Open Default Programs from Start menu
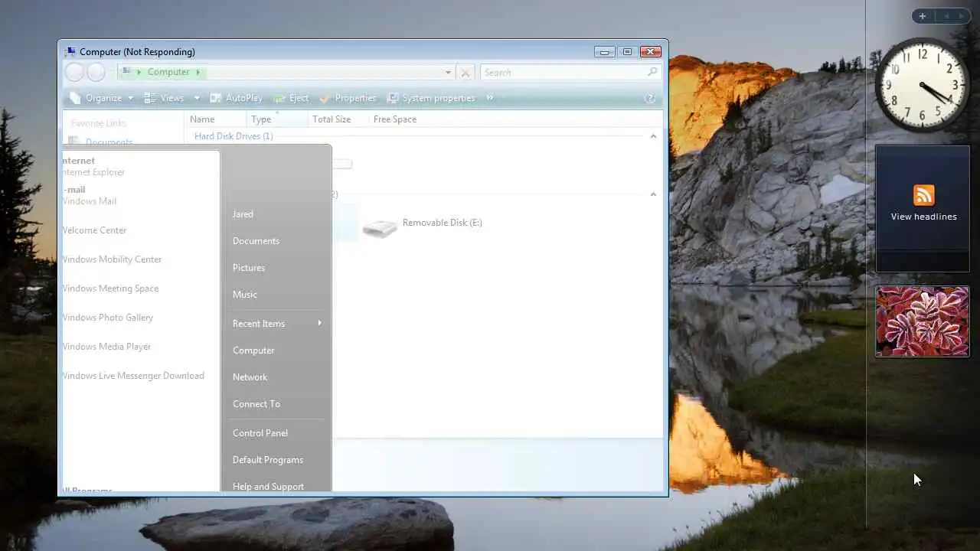Image resolution: width=980 pixels, height=551 pixels. (268, 460)
